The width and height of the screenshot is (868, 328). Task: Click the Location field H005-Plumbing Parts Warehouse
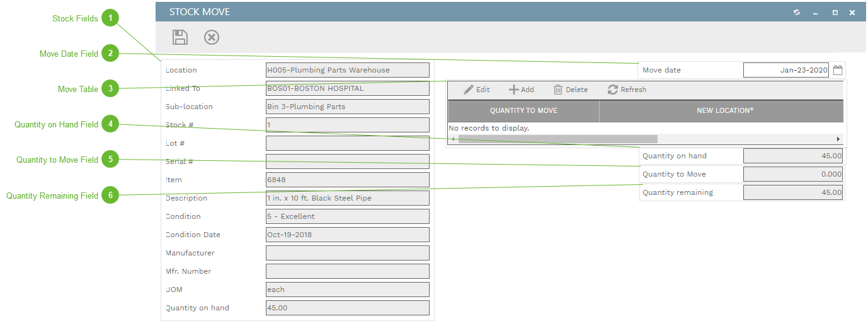coord(348,70)
